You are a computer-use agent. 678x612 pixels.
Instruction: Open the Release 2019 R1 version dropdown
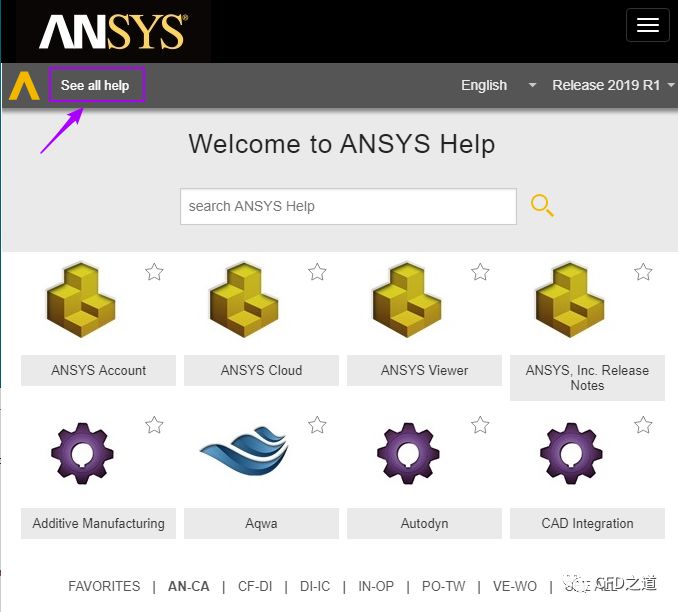tap(613, 85)
